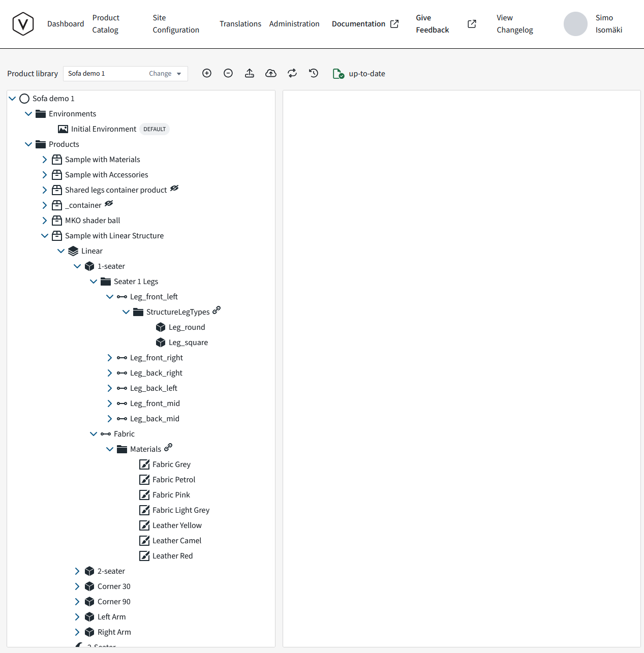644x653 pixels.
Task: Click the Initial Environment image icon
Action: (63, 129)
